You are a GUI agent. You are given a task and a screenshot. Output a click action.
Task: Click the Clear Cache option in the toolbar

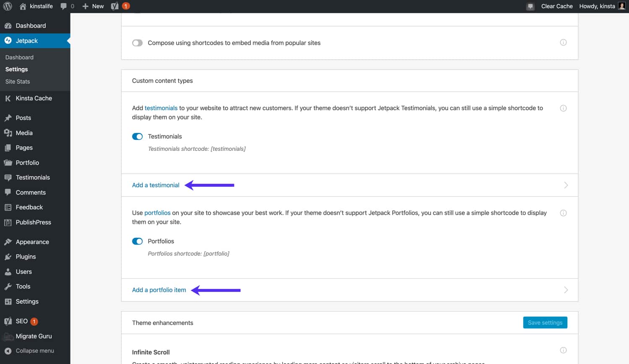click(557, 6)
